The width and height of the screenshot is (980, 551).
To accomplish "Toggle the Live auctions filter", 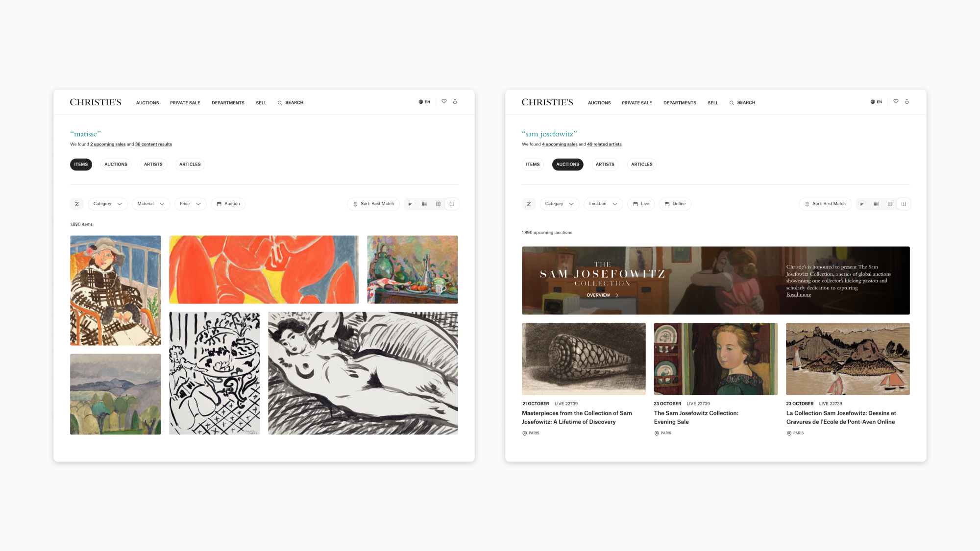I will click(641, 204).
